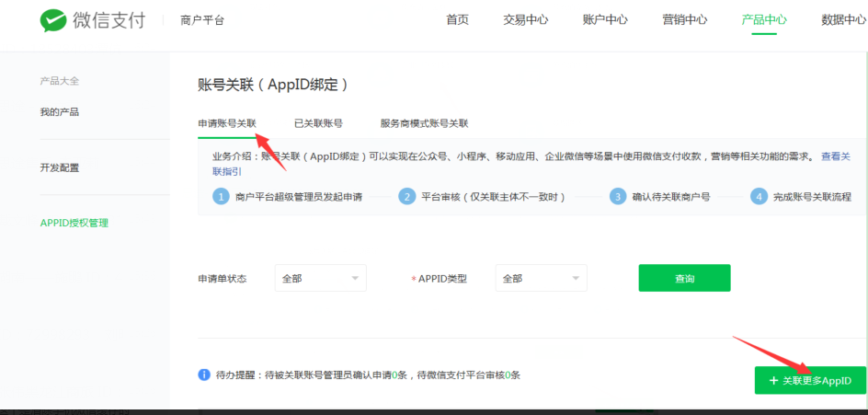This screenshot has height=415, width=868.
Task: Open 账户中心 from the top menu
Action: [x=605, y=19]
